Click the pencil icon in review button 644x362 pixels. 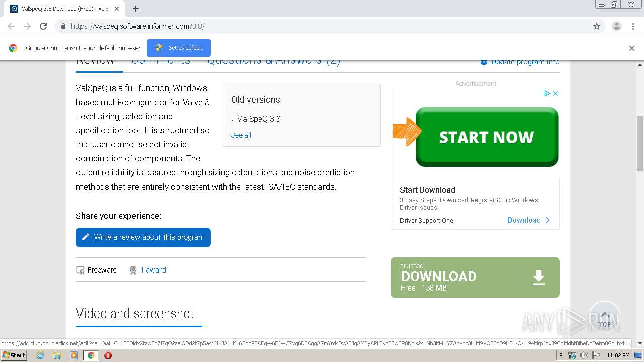tap(86, 237)
